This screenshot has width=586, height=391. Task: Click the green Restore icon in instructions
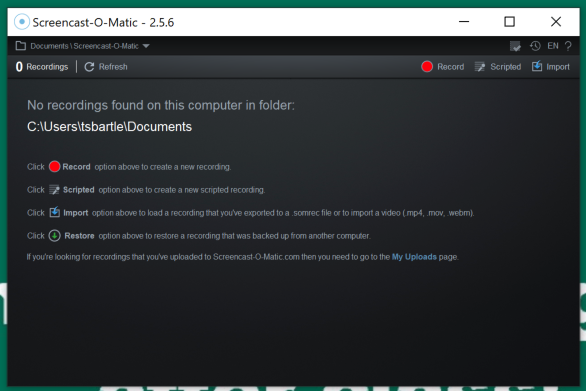click(55, 235)
